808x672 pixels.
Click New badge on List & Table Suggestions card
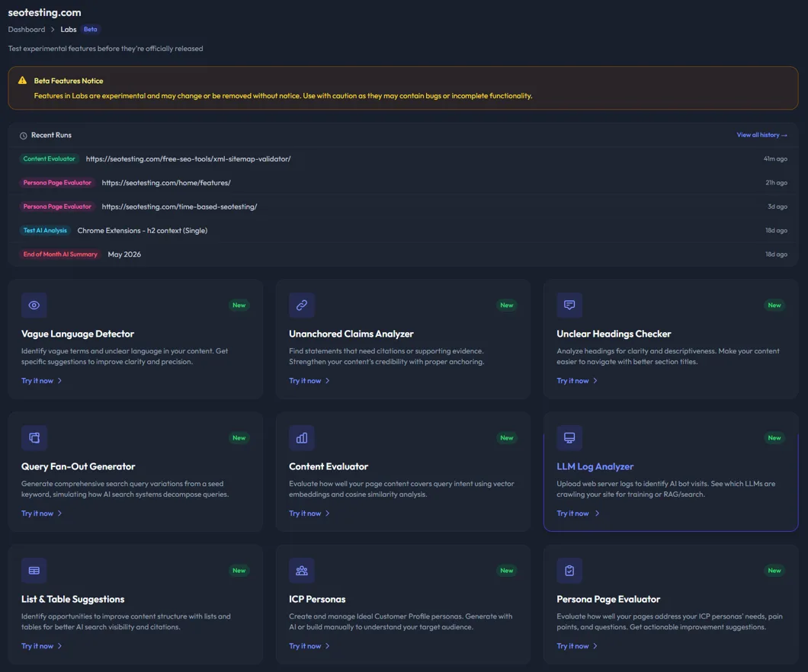(x=239, y=571)
